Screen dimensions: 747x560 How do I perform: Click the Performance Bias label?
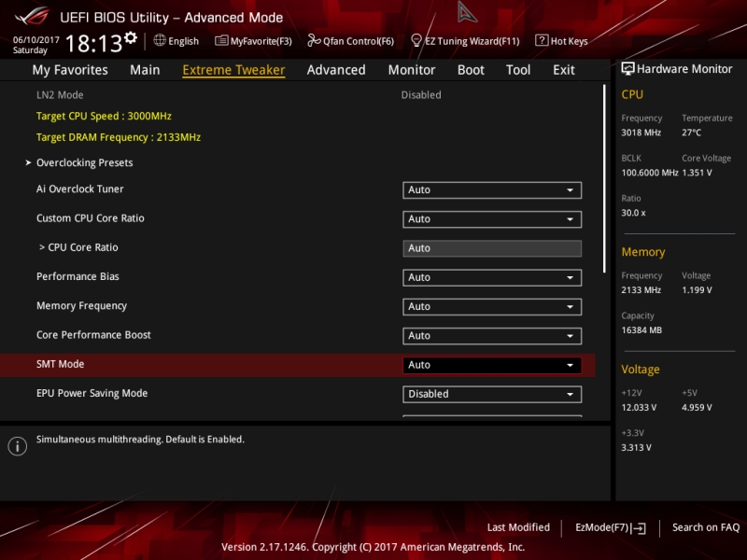(78, 276)
